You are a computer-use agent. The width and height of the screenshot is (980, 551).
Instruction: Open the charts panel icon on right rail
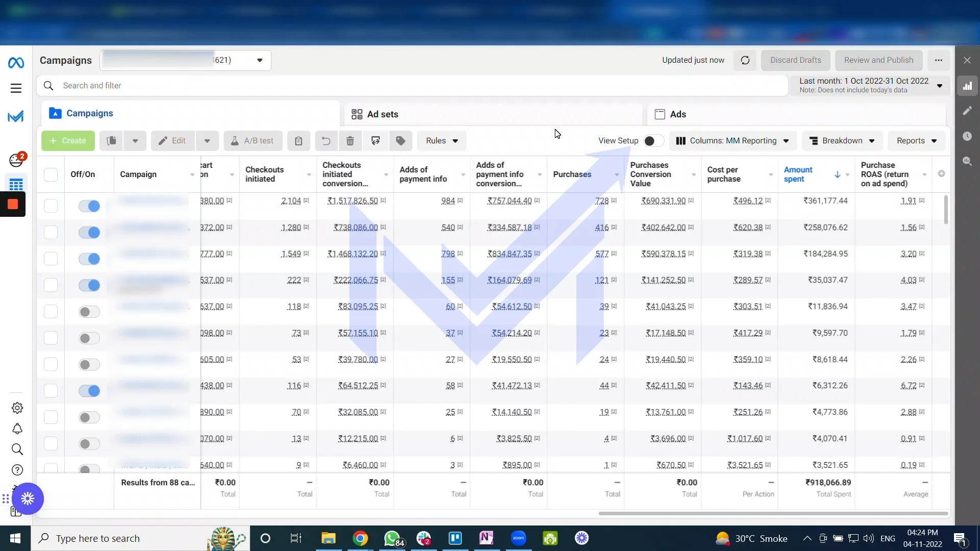[x=967, y=86]
